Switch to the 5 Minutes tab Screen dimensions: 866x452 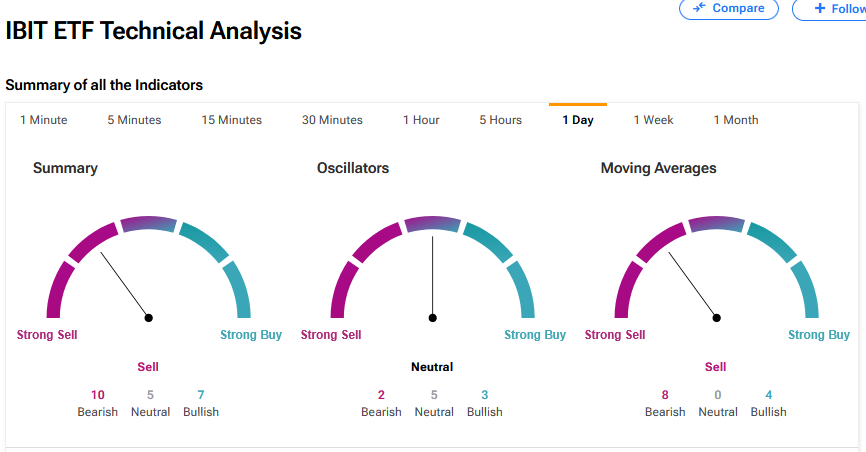(134, 120)
